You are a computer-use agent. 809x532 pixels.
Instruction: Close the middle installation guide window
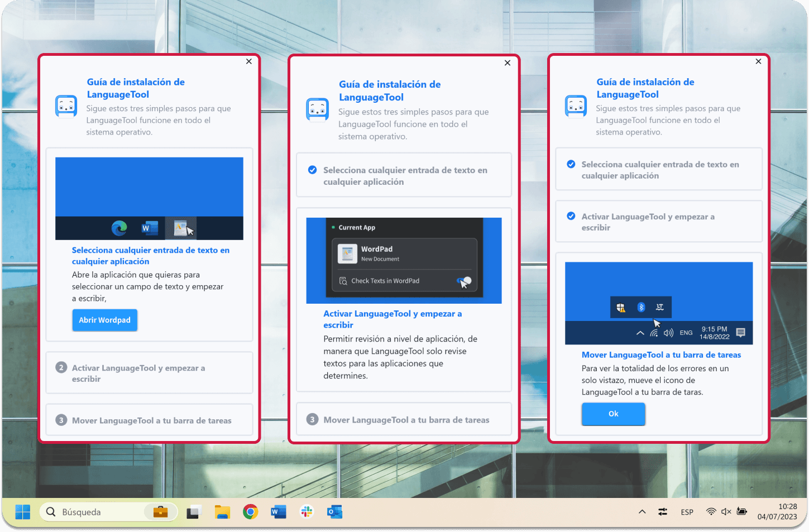point(508,63)
